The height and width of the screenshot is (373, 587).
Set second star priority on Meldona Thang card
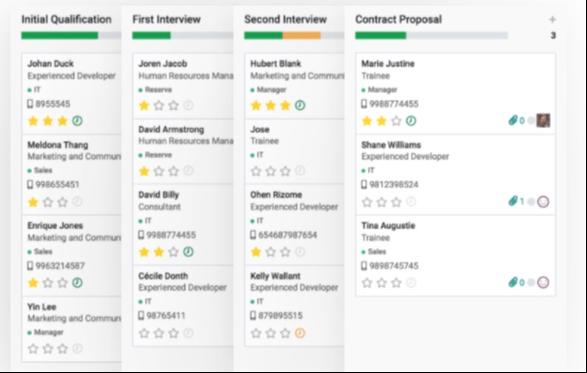[48, 202]
